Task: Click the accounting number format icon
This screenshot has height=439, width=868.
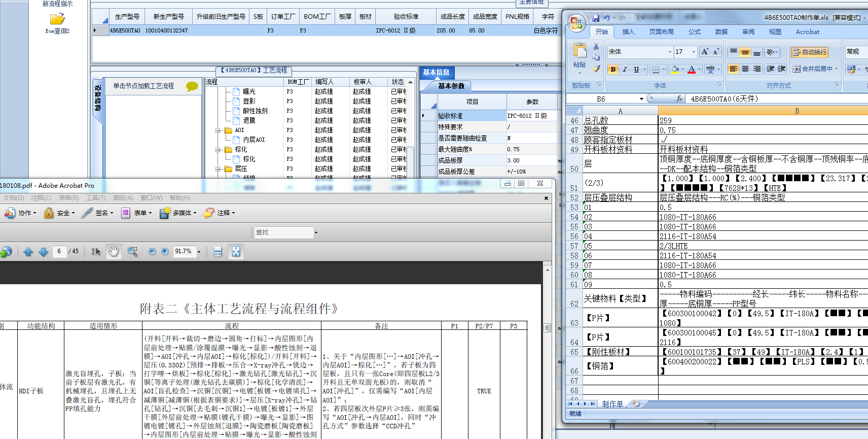Action: coord(851,69)
